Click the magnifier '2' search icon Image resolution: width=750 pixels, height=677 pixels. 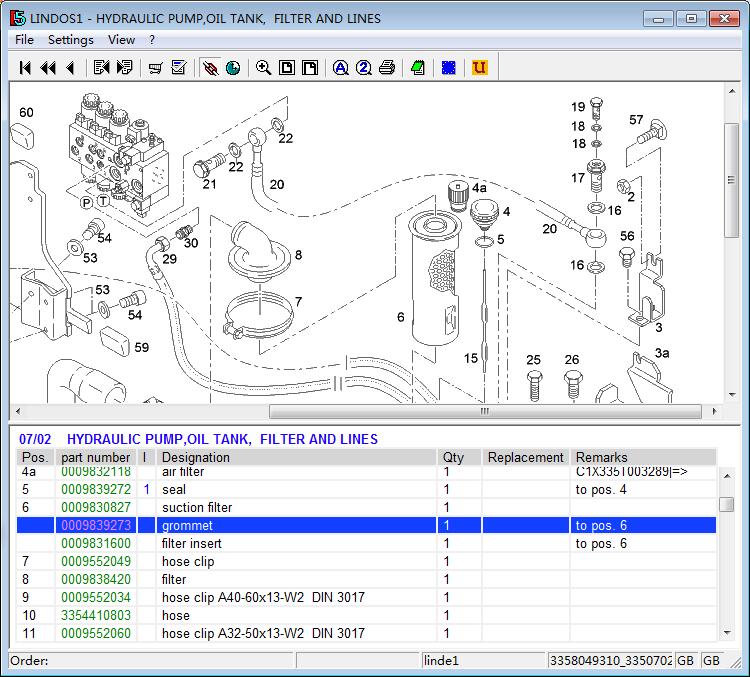pyautogui.click(x=364, y=68)
